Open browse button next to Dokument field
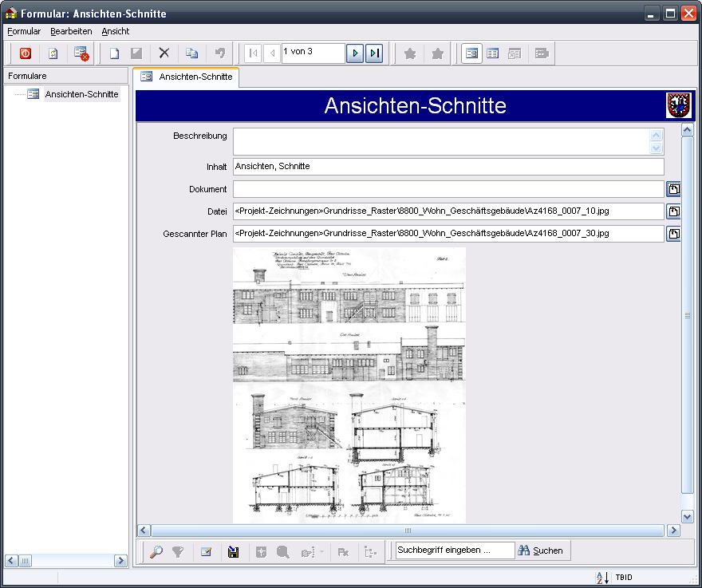Viewport: 702px width, 588px height. [673, 189]
